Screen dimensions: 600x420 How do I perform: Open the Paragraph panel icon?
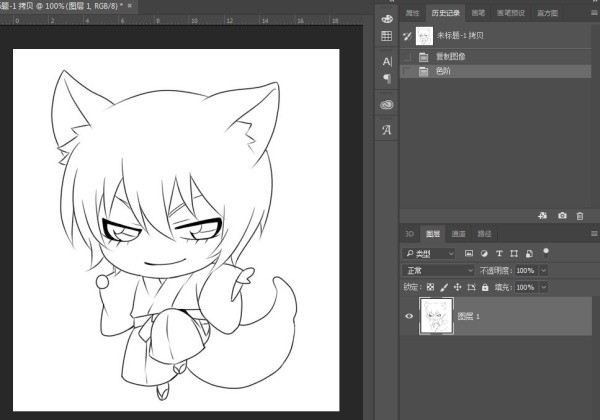click(387, 78)
